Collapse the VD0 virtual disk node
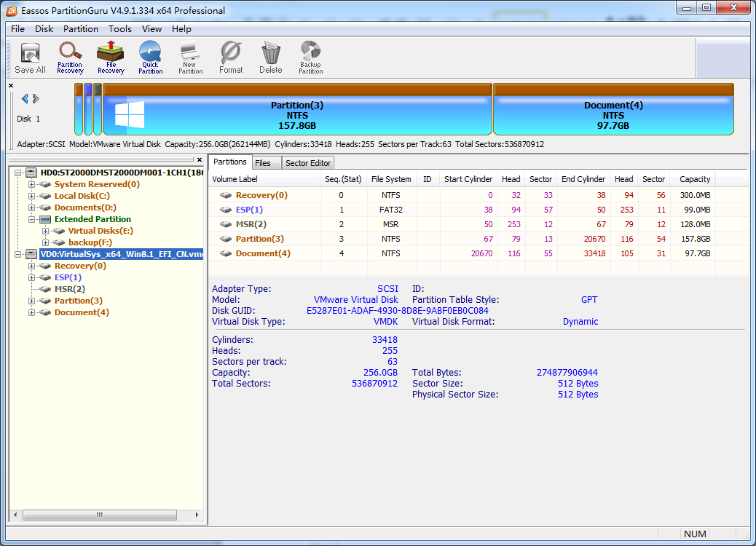 (x=17, y=254)
